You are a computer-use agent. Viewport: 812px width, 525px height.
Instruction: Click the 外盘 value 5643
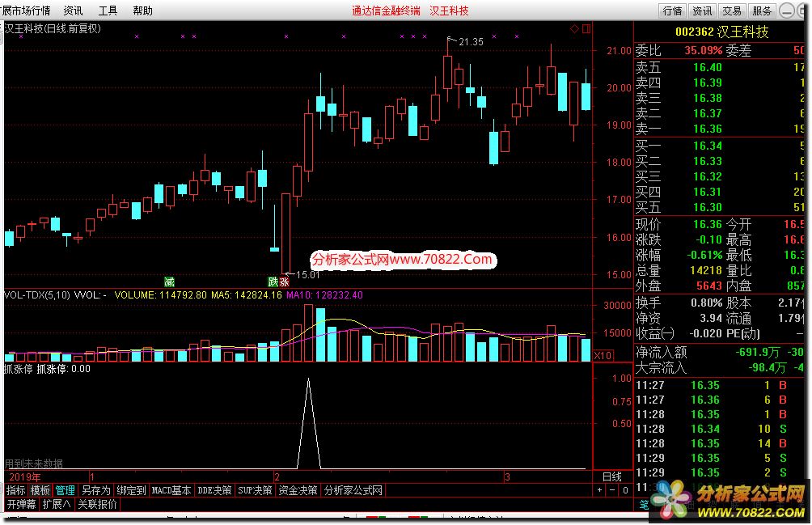click(709, 286)
